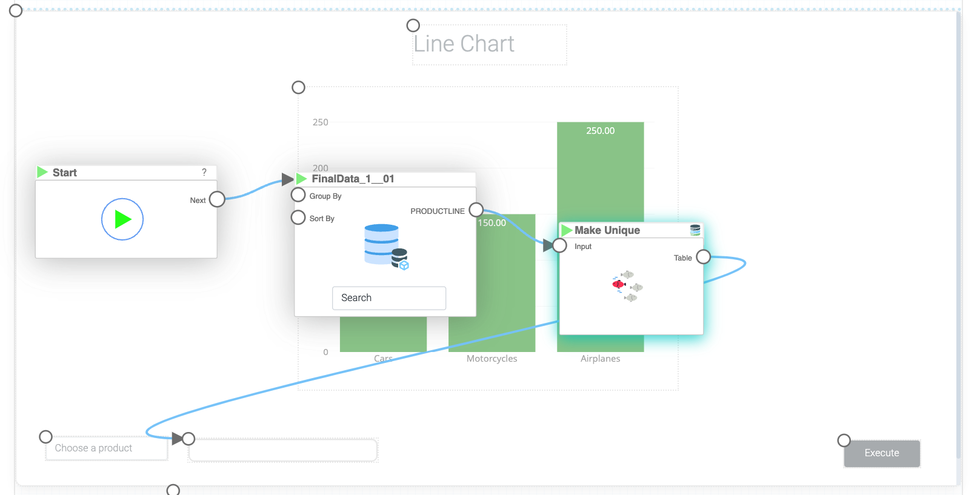980x495 pixels.
Task: Click the Input port of Make Unique
Action: coord(560,245)
